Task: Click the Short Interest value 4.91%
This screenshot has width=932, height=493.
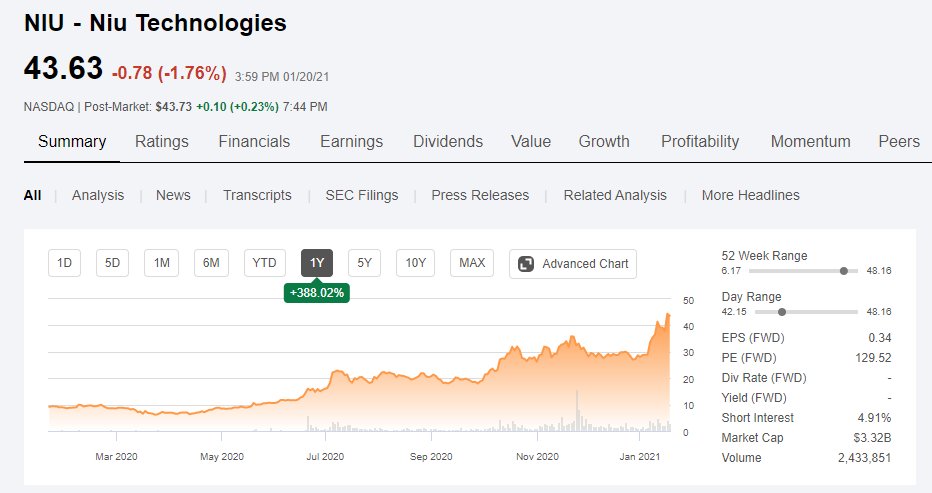Action: coord(874,417)
